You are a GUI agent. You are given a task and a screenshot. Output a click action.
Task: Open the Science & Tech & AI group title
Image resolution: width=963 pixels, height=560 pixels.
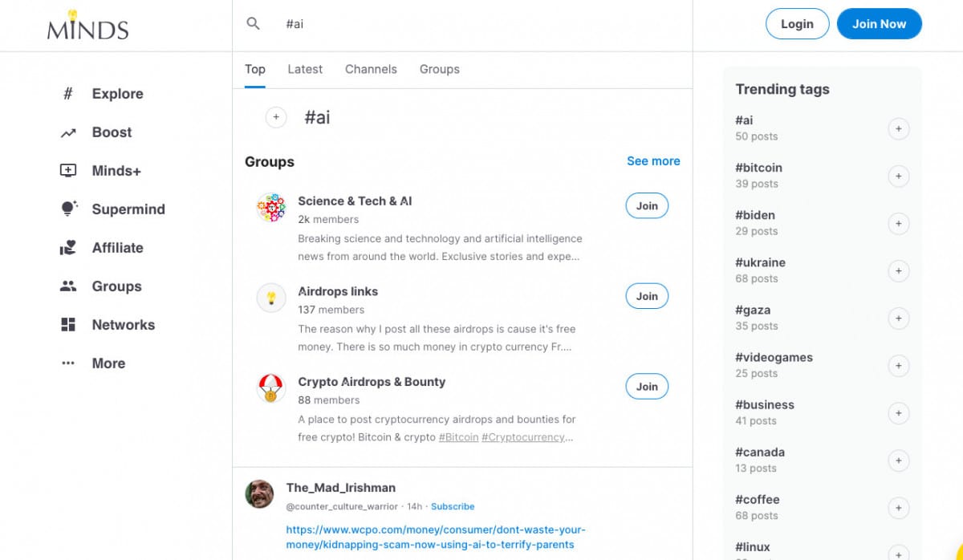coord(355,201)
